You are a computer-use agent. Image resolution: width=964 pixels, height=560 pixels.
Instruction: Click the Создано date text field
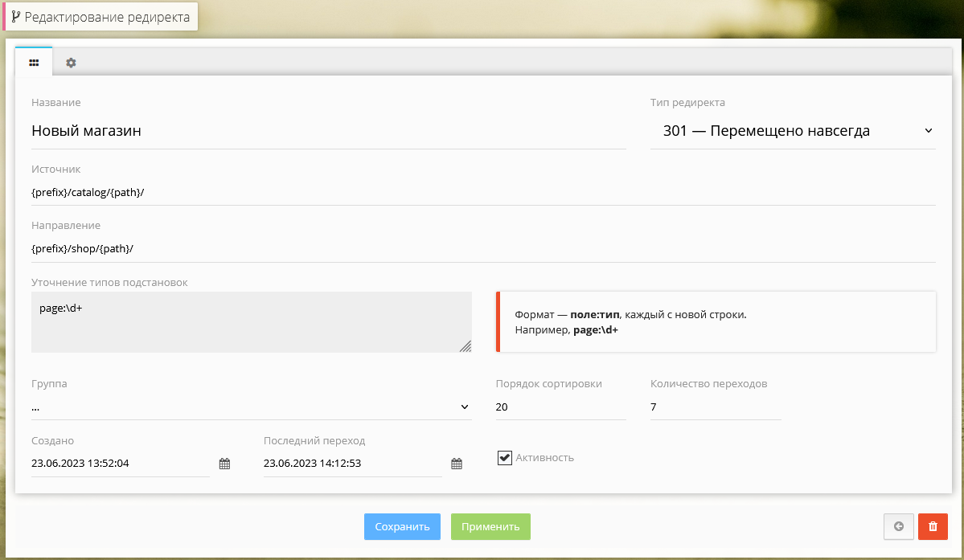coord(120,464)
